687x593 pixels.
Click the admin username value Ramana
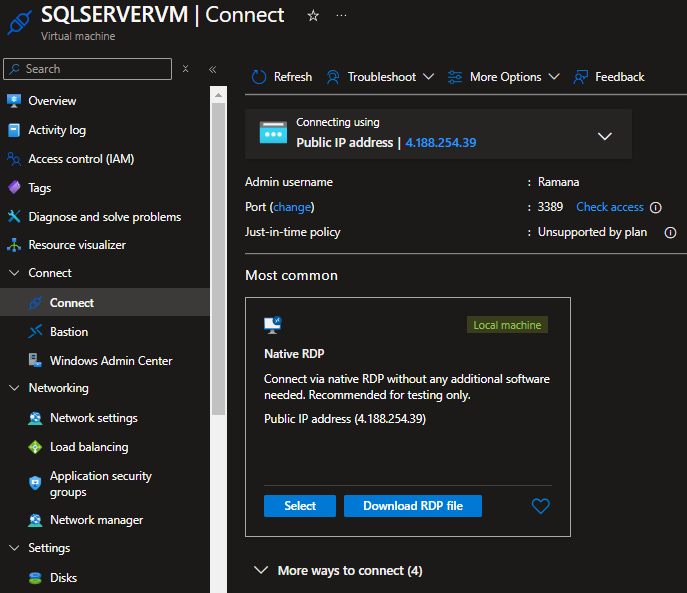point(559,182)
